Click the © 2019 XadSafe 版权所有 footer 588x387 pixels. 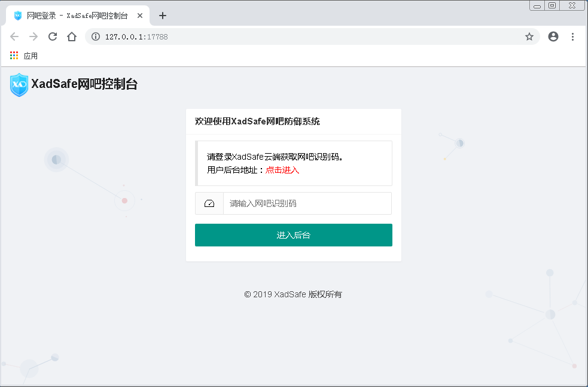pos(293,294)
